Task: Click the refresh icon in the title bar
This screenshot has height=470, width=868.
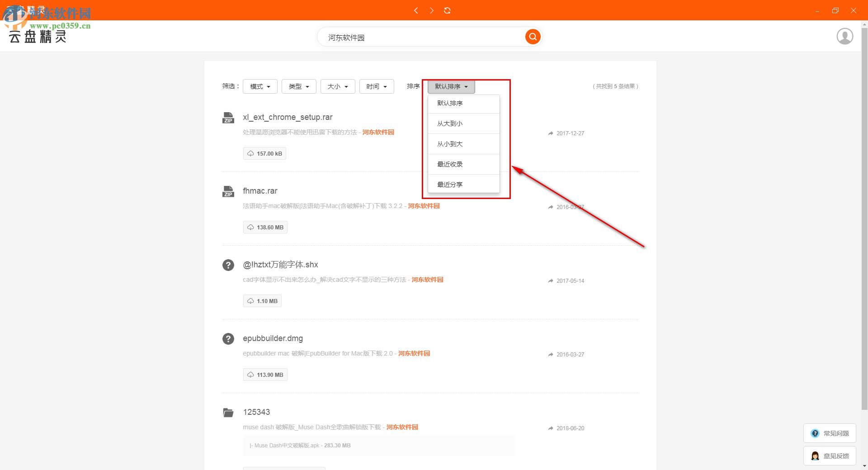Action: 447,10
